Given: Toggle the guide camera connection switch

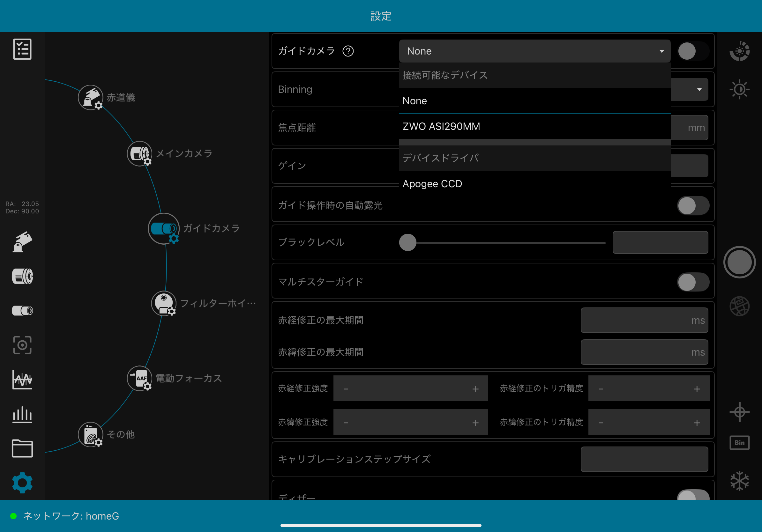Looking at the screenshot, I should pos(693,51).
